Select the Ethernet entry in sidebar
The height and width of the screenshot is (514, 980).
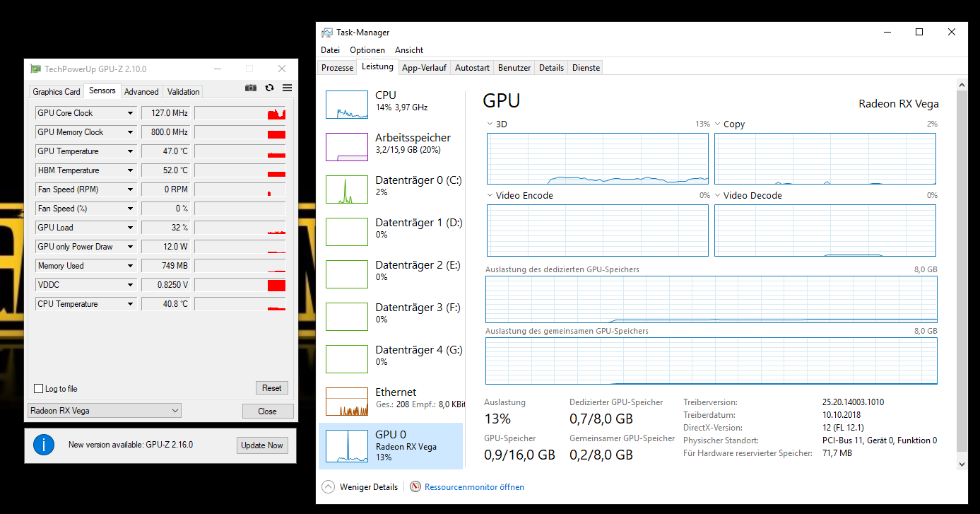tap(391, 402)
